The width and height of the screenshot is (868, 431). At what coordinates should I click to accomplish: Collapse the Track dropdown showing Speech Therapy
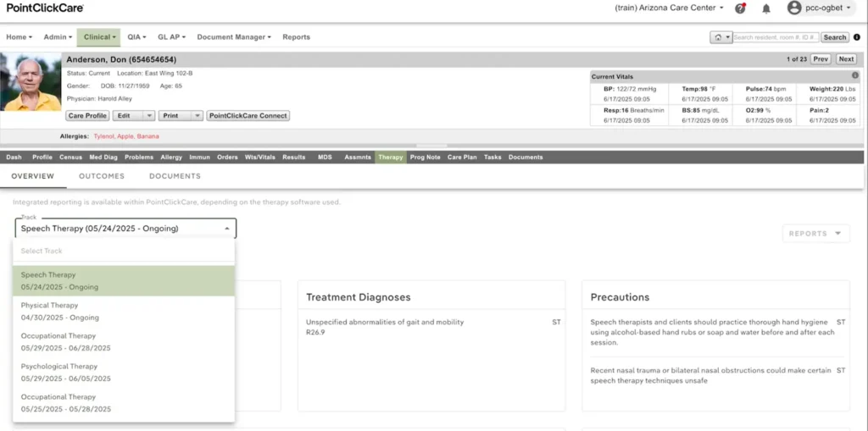(x=125, y=229)
